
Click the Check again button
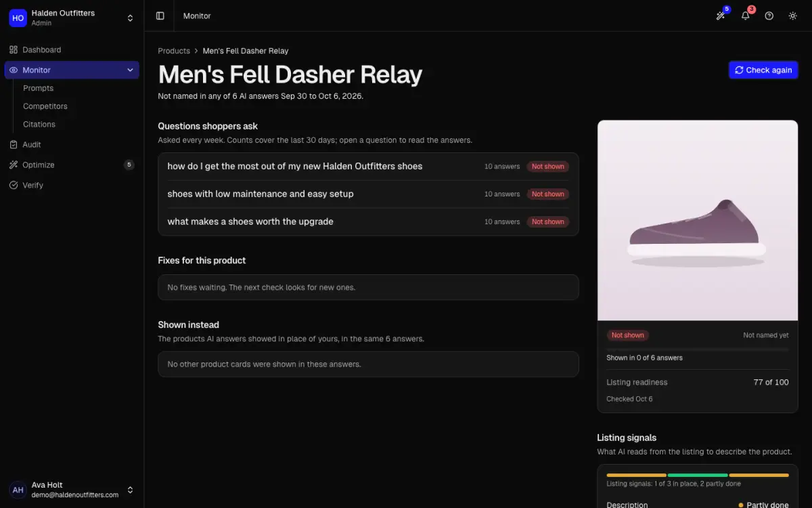pos(763,70)
